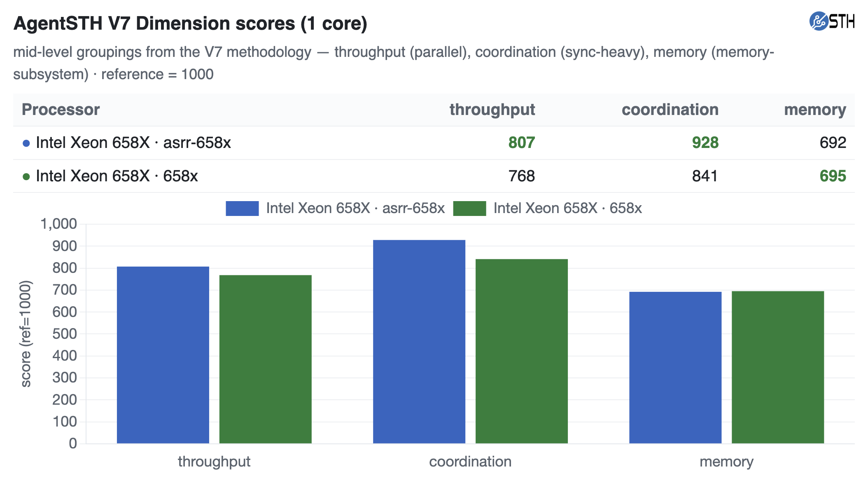Select the green throughput bar
Image resolution: width=868 pixels, height=483 pixels.
click(x=266, y=359)
